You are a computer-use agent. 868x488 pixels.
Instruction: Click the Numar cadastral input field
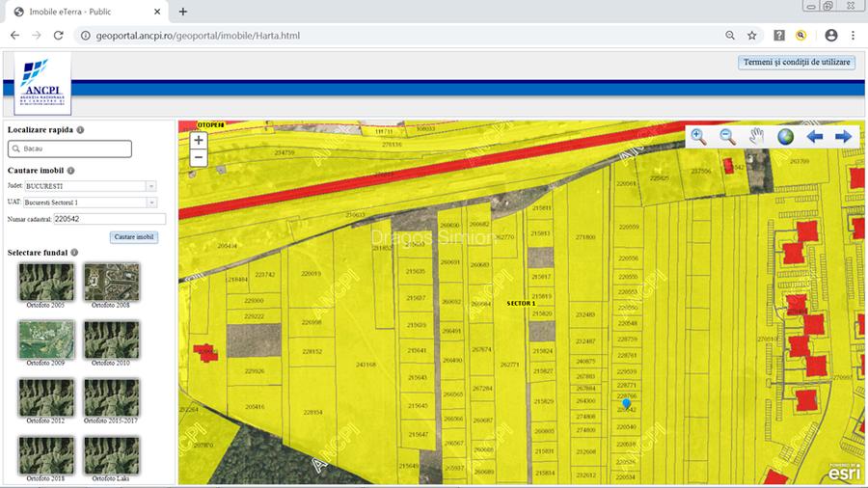(x=109, y=220)
